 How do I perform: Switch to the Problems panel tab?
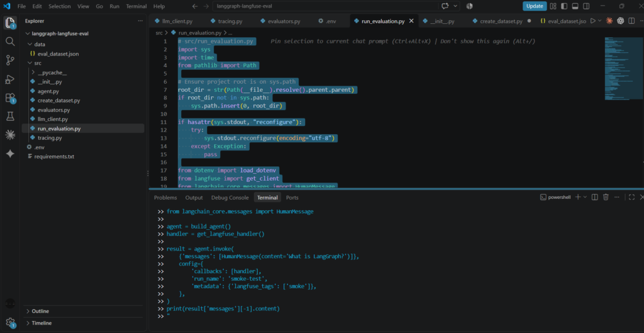(165, 197)
